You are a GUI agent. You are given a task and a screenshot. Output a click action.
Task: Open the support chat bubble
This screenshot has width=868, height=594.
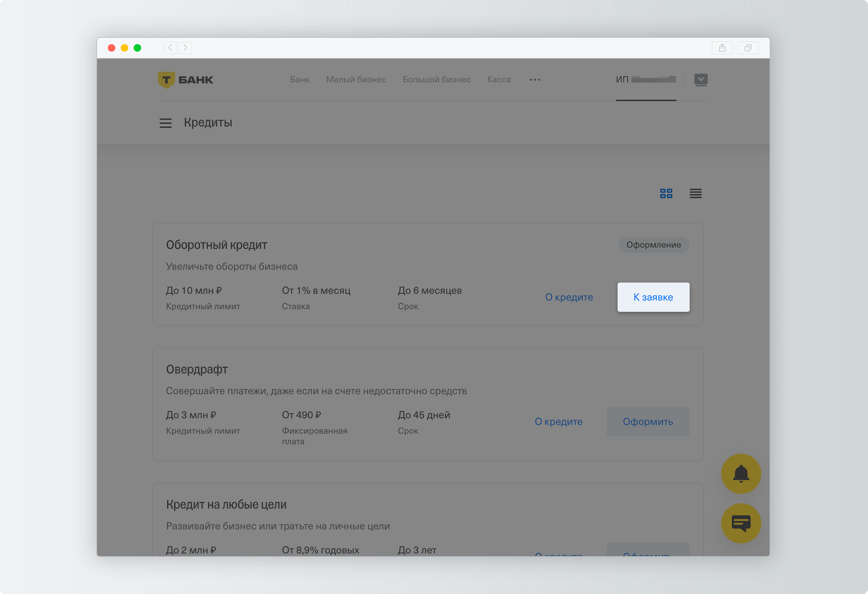pyautogui.click(x=741, y=523)
